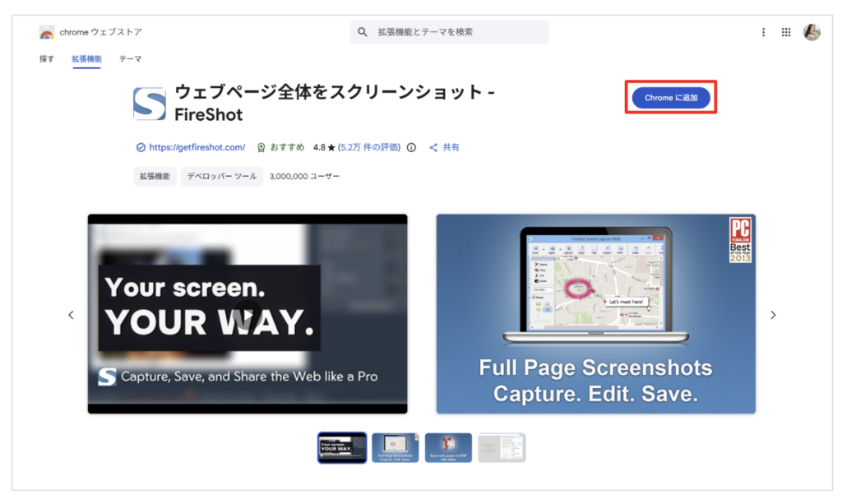Viewport: 842px width, 504px height.
Task: Switch to the 拡張機能 tab
Action: tap(86, 59)
